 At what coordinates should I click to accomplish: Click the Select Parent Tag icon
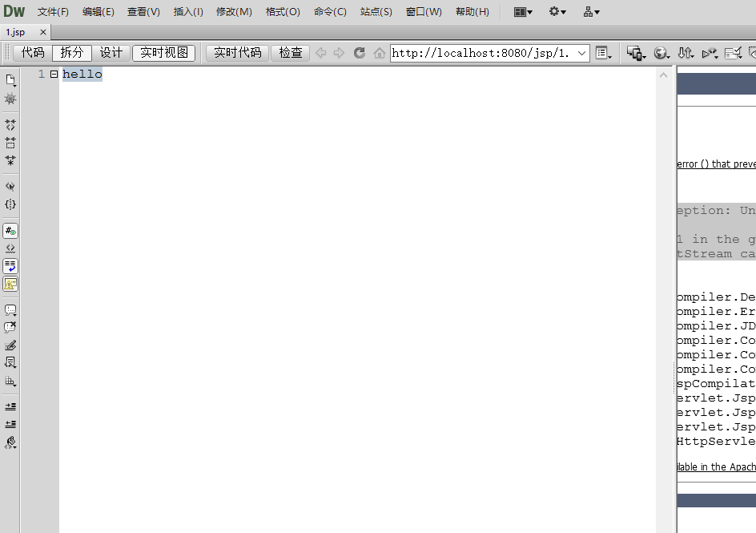10,187
